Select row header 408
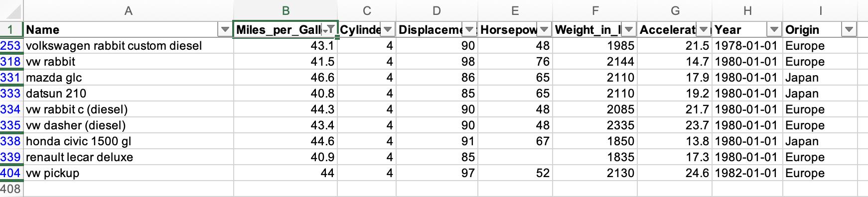 [x=11, y=189]
